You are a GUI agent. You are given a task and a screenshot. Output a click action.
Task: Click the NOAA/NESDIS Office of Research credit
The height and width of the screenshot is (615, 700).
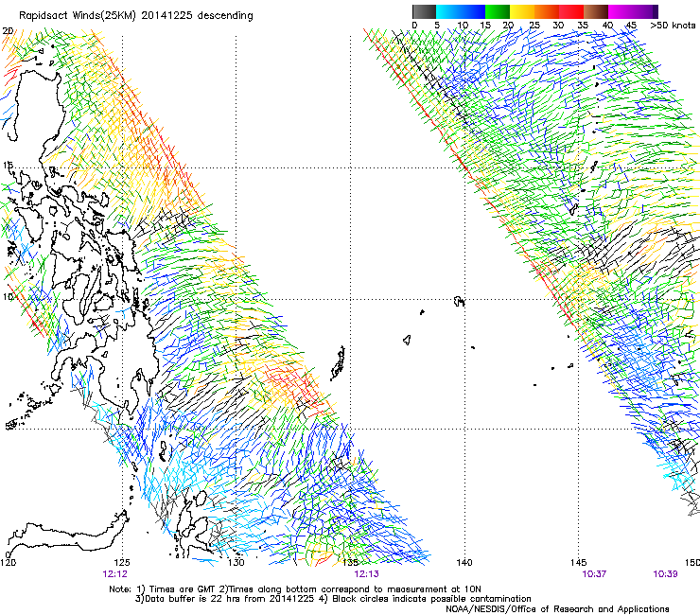point(557,609)
